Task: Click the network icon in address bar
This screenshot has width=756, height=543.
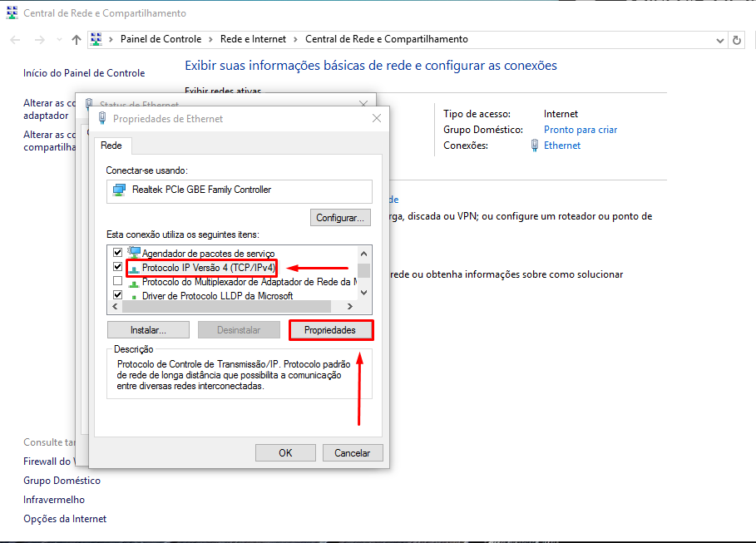Action: pyautogui.click(x=96, y=39)
